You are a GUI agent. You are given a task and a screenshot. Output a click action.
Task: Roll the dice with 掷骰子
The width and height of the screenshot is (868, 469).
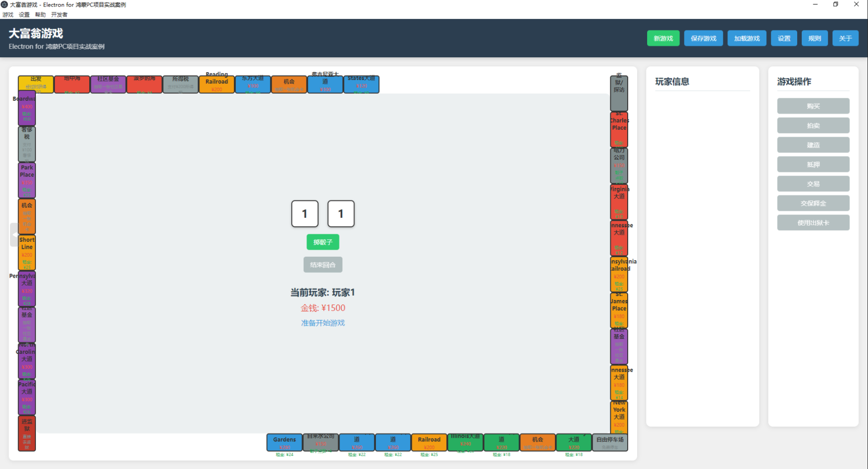click(323, 242)
